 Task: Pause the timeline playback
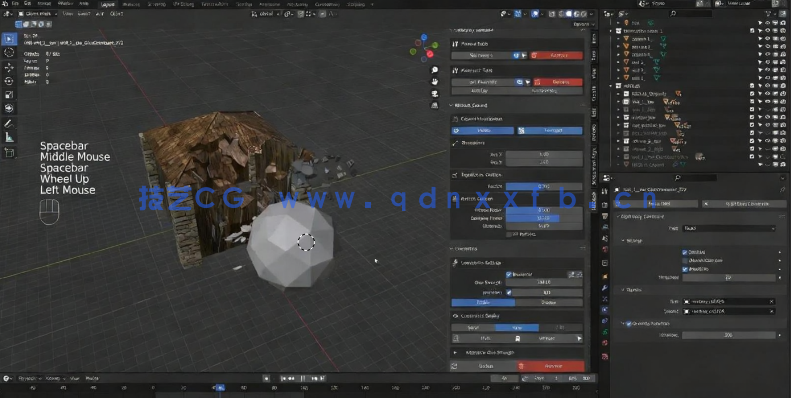tap(303, 378)
